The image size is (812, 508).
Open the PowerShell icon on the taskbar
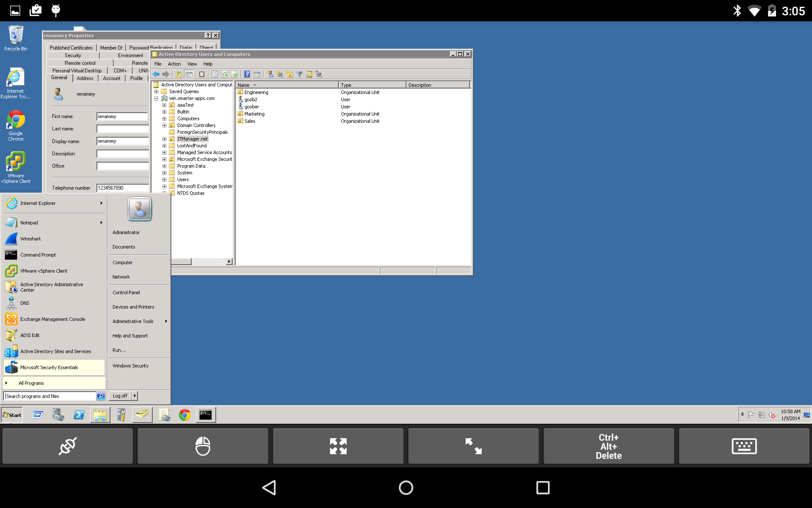(x=79, y=415)
